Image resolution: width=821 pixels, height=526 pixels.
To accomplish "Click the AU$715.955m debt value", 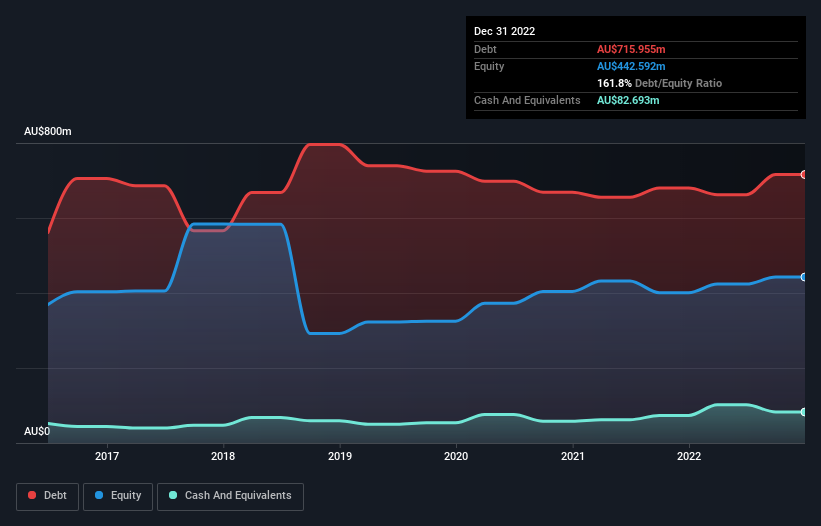I will pyautogui.click(x=631, y=49).
